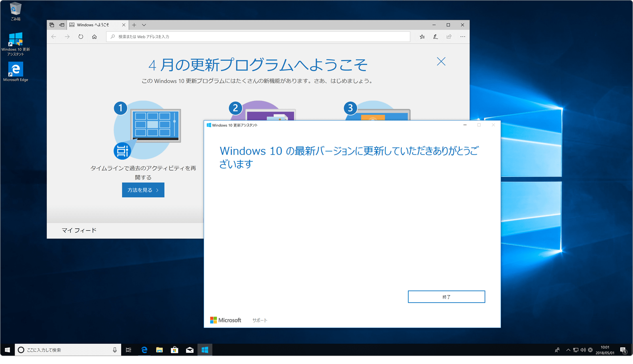Open new tab in Edge
Screen dimensions: 633x364
[134, 25]
